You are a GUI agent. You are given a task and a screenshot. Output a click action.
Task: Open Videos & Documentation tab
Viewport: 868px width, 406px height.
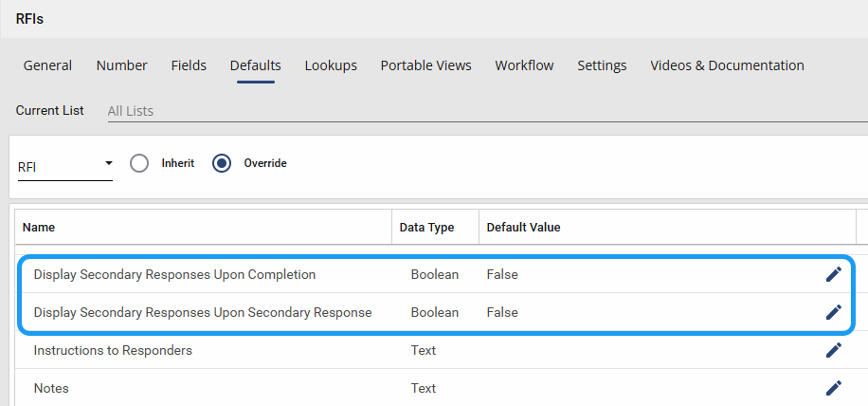coord(727,65)
